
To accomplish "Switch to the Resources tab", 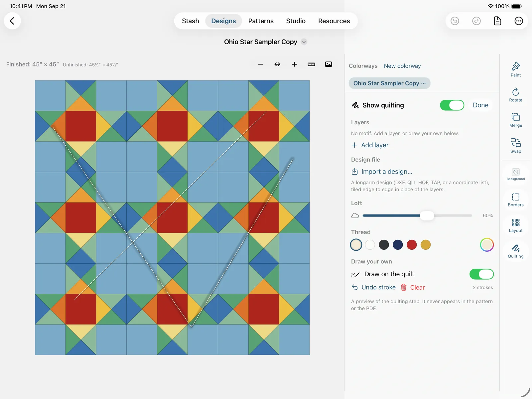I will point(334,21).
